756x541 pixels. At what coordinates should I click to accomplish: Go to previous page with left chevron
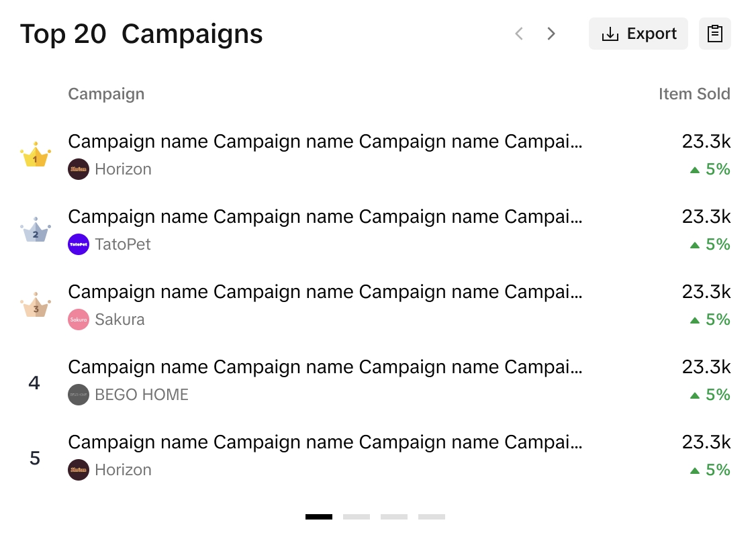pyautogui.click(x=519, y=34)
